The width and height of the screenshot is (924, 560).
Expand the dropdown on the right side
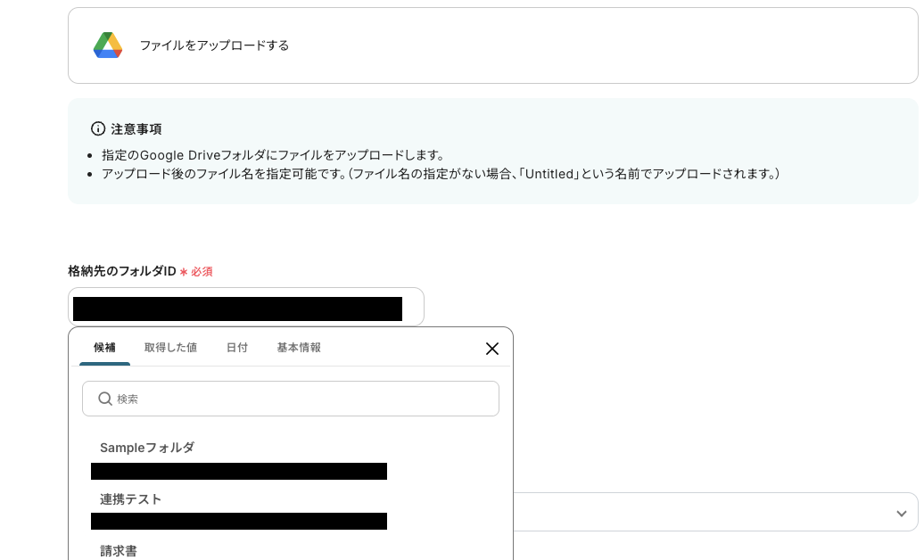pos(901,513)
